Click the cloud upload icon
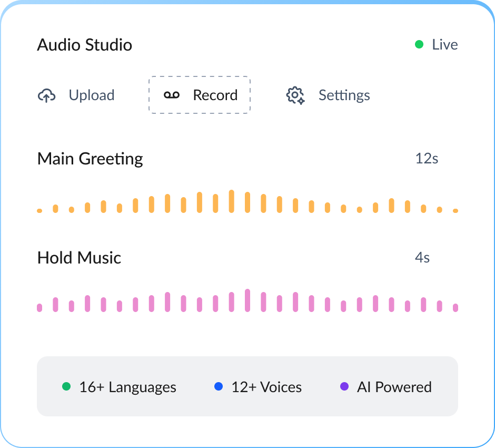The image size is (495, 448). tap(47, 95)
